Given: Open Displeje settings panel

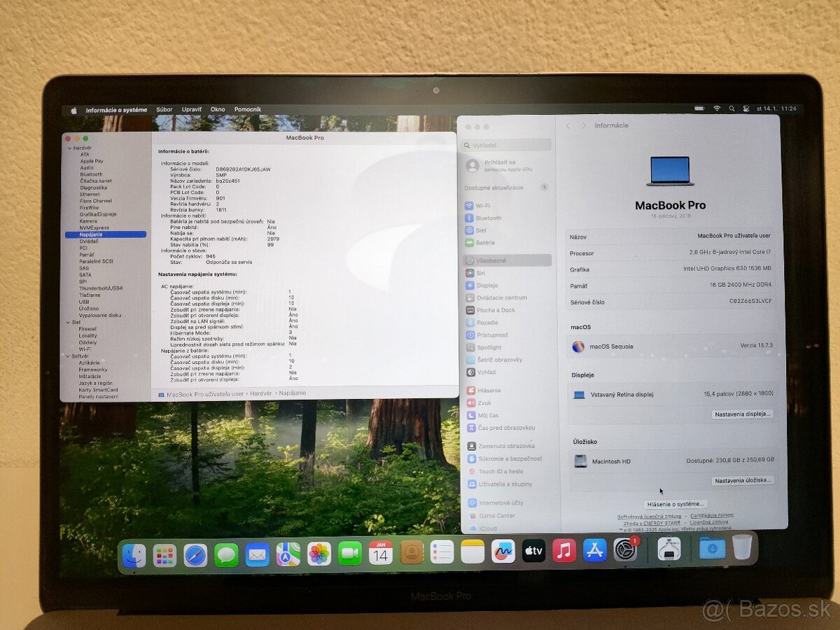Looking at the screenshot, I should click(x=487, y=285).
